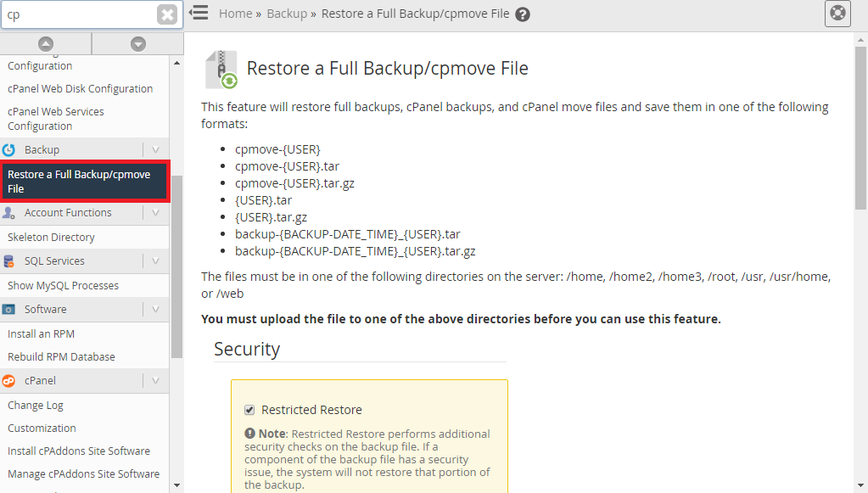The image size is (868, 493).
Task: Click the cPanel section logo icon
Action: point(9,381)
